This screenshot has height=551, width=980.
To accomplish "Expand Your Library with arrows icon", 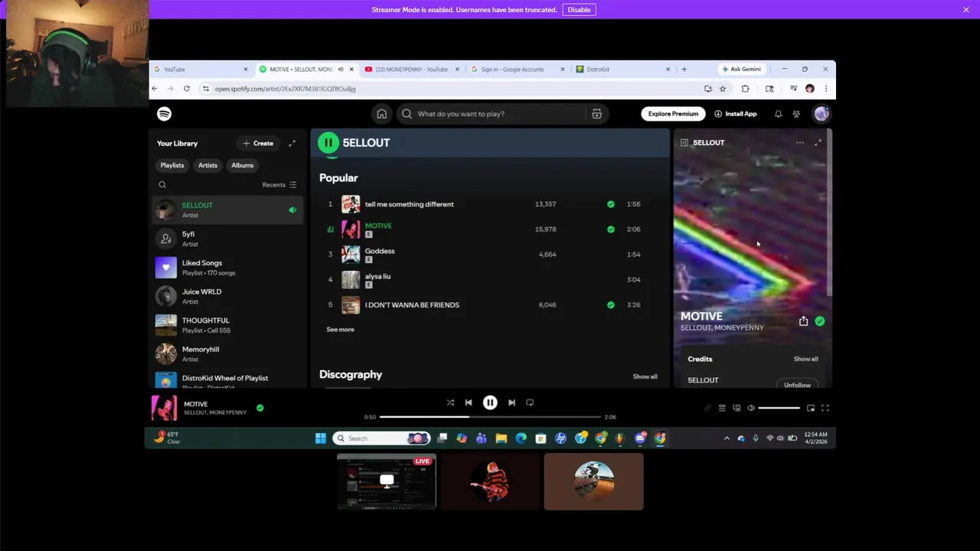I will coord(292,143).
